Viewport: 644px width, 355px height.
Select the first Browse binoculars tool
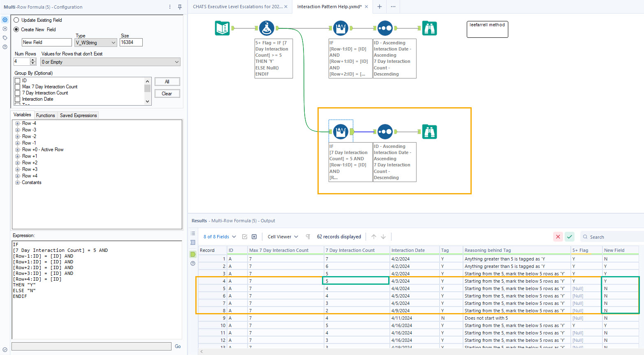429,28
